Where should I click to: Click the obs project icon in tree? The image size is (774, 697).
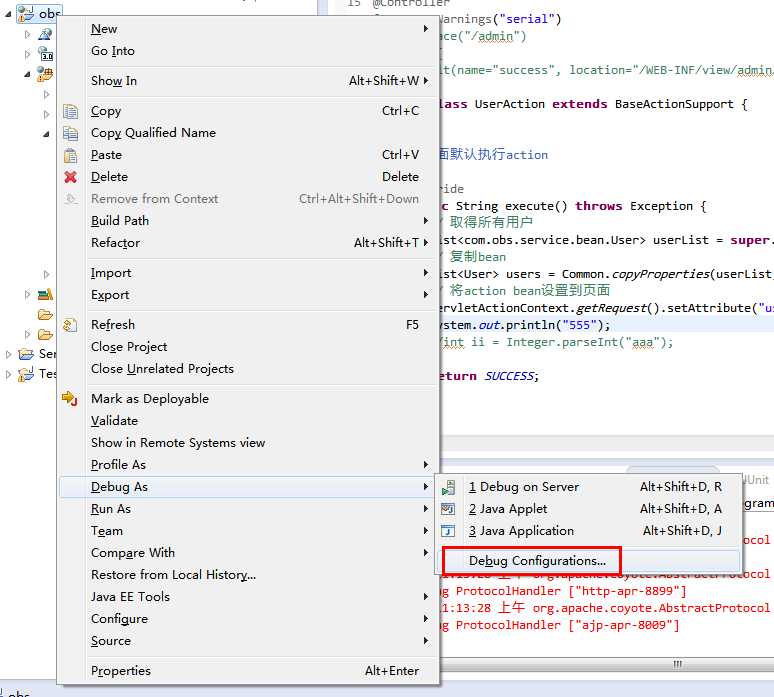pyautogui.click(x=26, y=14)
